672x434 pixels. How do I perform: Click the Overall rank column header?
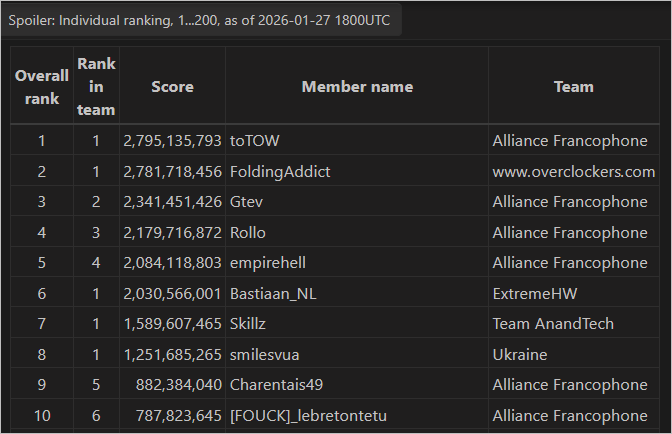(42, 87)
